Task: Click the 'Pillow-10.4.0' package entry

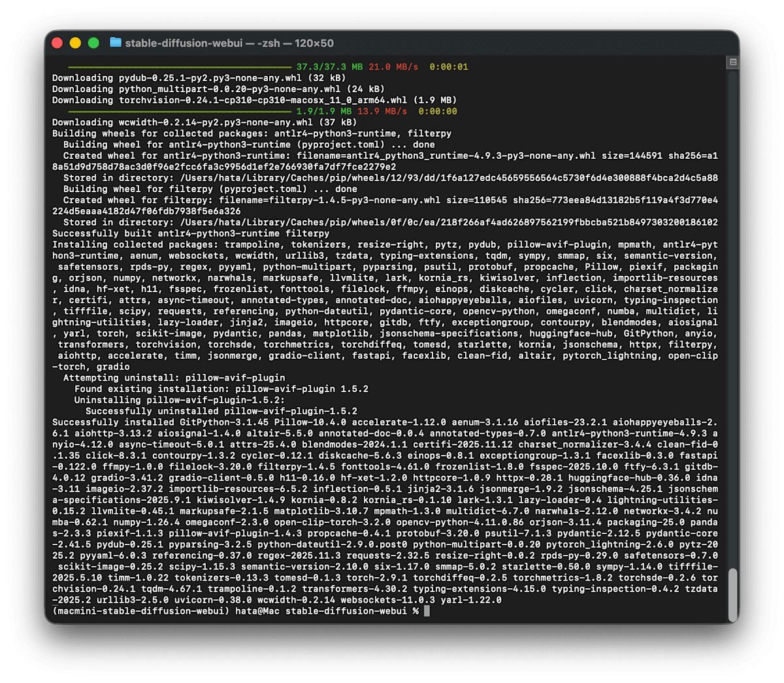Action: 310,422
